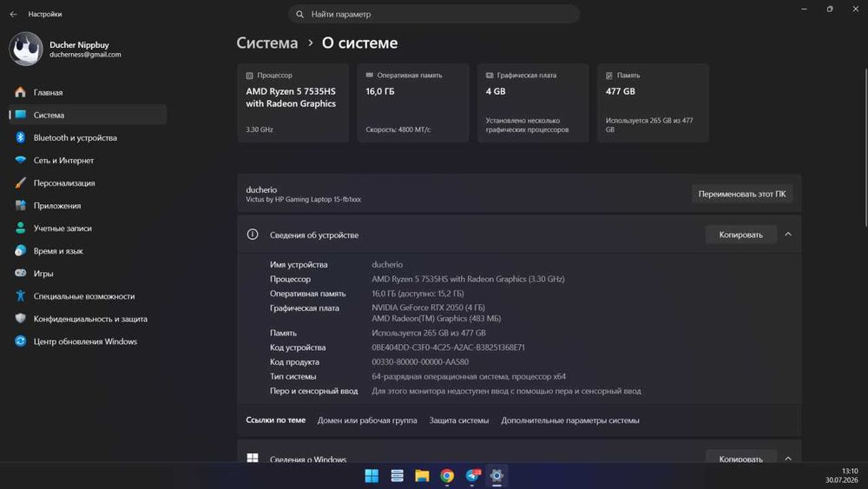Click the 16,0 ГБ memory card
Viewport: 868px width, 489px height.
click(413, 103)
